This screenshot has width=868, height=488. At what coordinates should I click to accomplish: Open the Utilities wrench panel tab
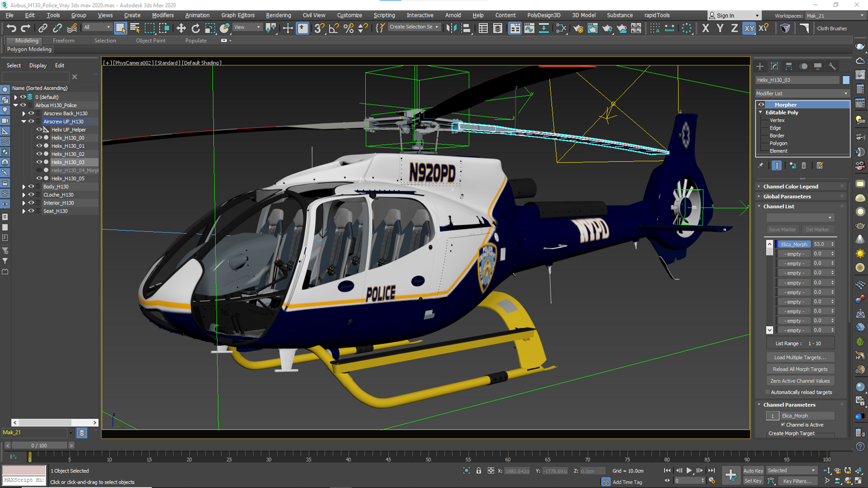click(832, 66)
